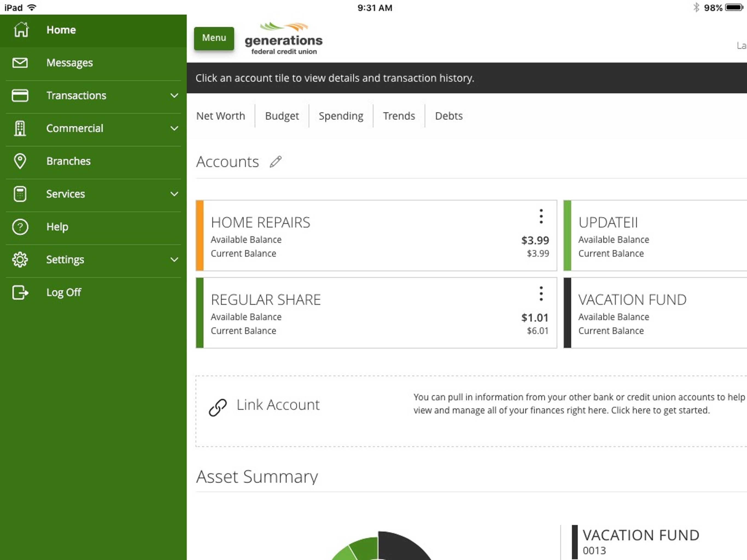Image resolution: width=747 pixels, height=560 pixels.
Task: Click the Settings gear icon
Action: click(20, 259)
